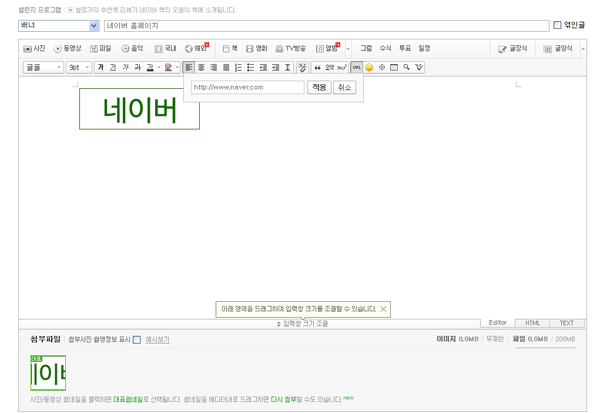Image resolution: width=600 pixels, height=413 pixels.
Task: Close the resize hint tooltip
Action: (383, 309)
